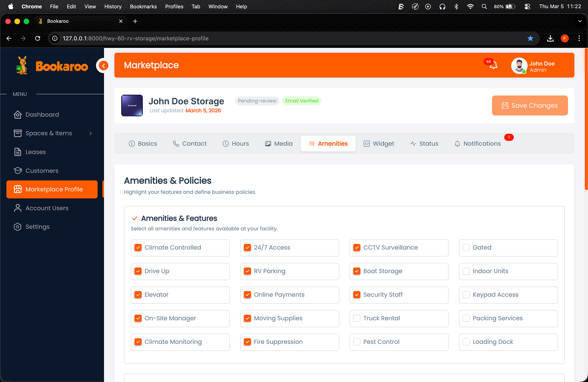Viewport: 588px width, 382px height.
Task: Collapse the sidebar with the orange chevron
Action: tap(103, 66)
